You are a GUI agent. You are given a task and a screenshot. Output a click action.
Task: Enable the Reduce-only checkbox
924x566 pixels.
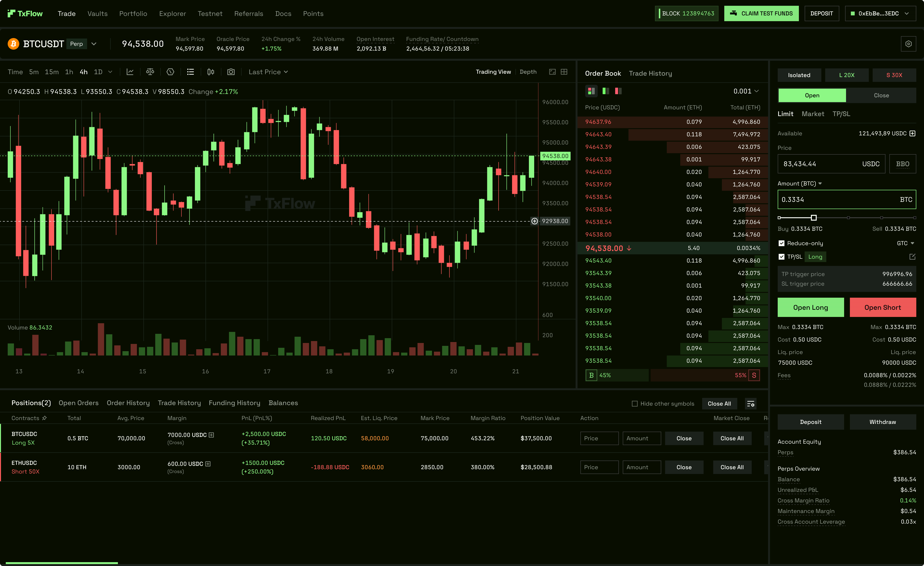pyautogui.click(x=782, y=243)
